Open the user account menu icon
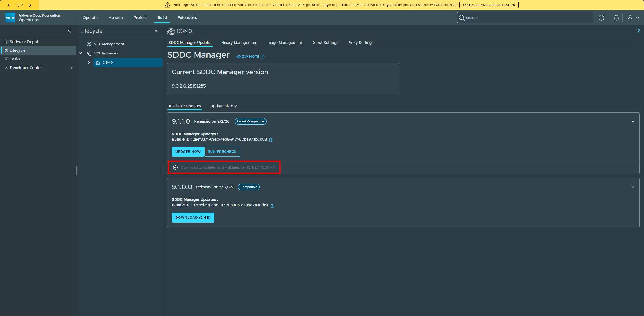The image size is (644, 316). (630, 18)
